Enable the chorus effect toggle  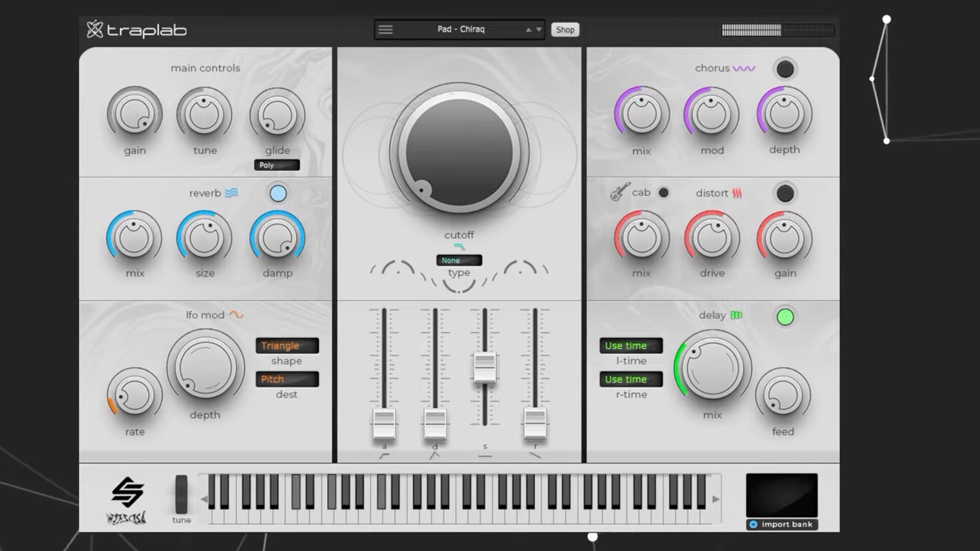tap(785, 69)
